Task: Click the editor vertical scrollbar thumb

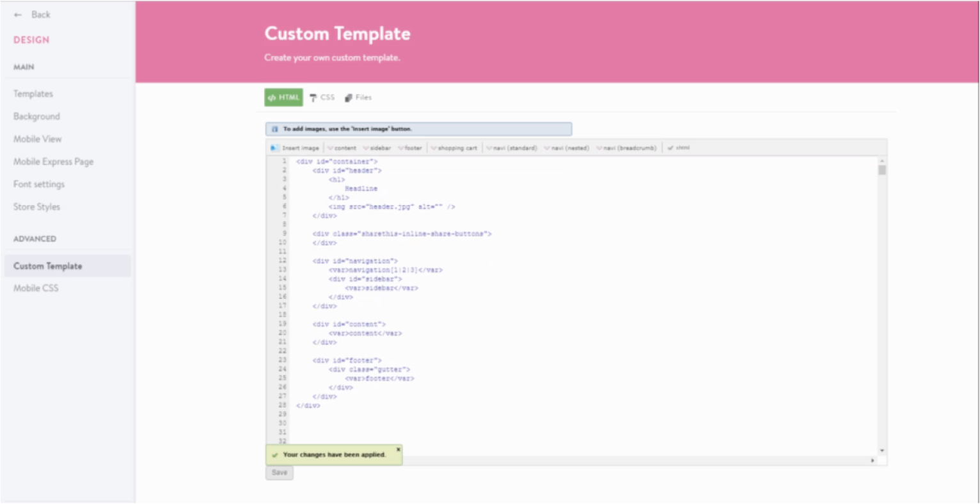Action: (x=882, y=170)
